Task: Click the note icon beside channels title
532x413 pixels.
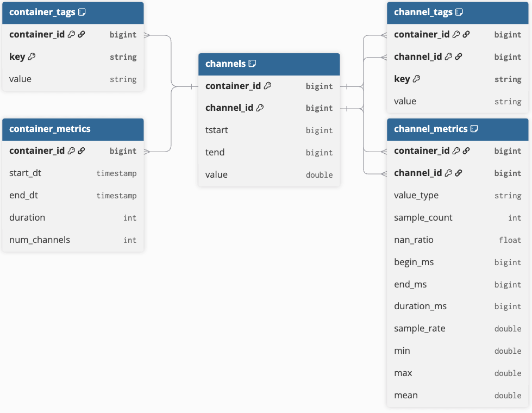Action: tap(252, 64)
